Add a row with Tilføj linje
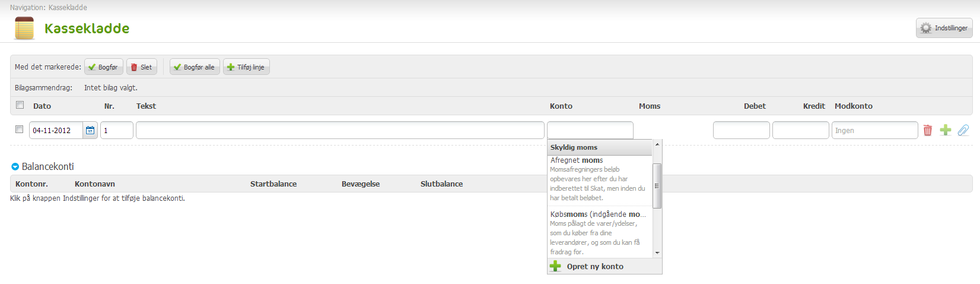This screenshot has width=980, height=284. [x=246, y=67]
